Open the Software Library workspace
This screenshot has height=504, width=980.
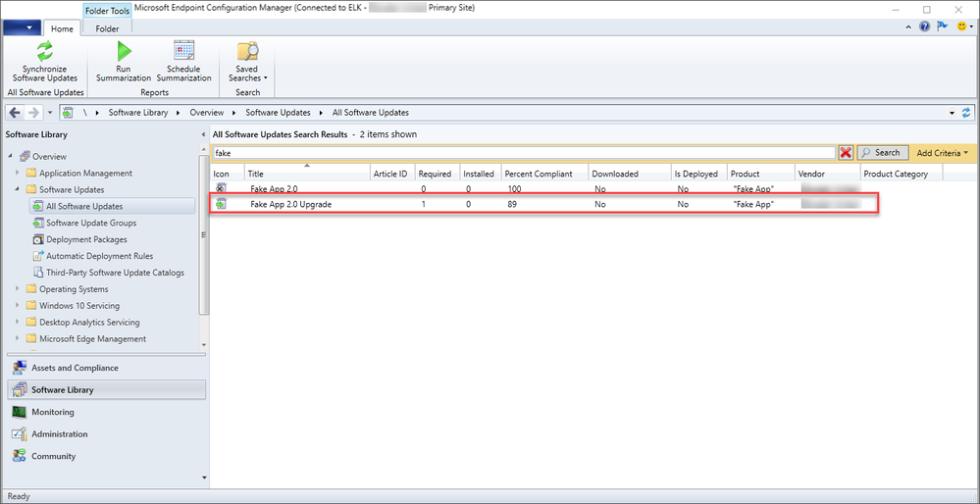tap(106, 389)
